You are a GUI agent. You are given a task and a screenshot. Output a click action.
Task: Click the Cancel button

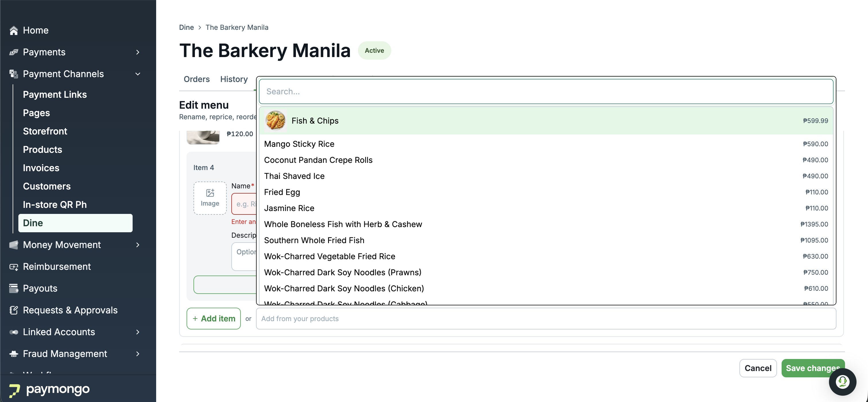[758, 368]
